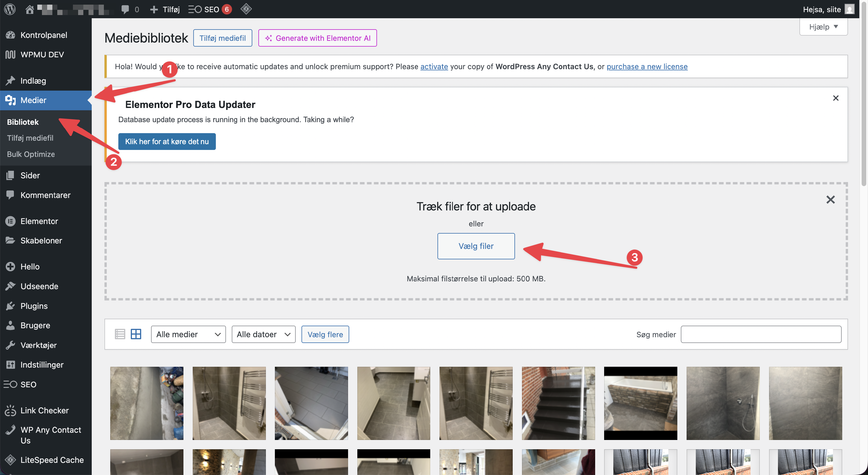This screenshot has height=475, width=868.
Task: Open Elementor from the sidebar
Action: (39, 221)
